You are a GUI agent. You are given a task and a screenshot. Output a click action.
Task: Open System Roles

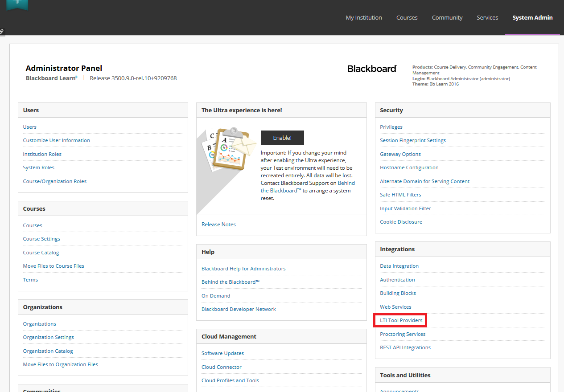coord(39,167)
